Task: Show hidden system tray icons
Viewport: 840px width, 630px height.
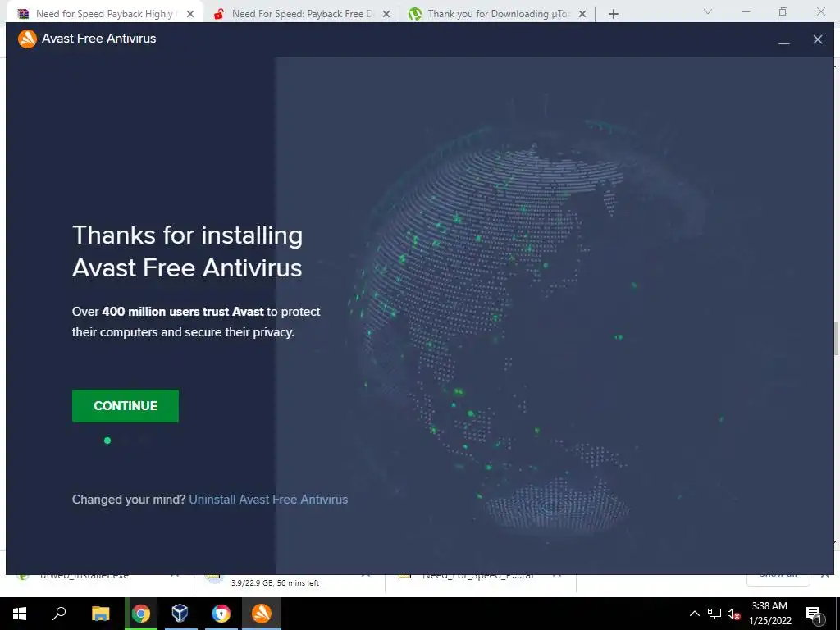Action: click(694, 614)
